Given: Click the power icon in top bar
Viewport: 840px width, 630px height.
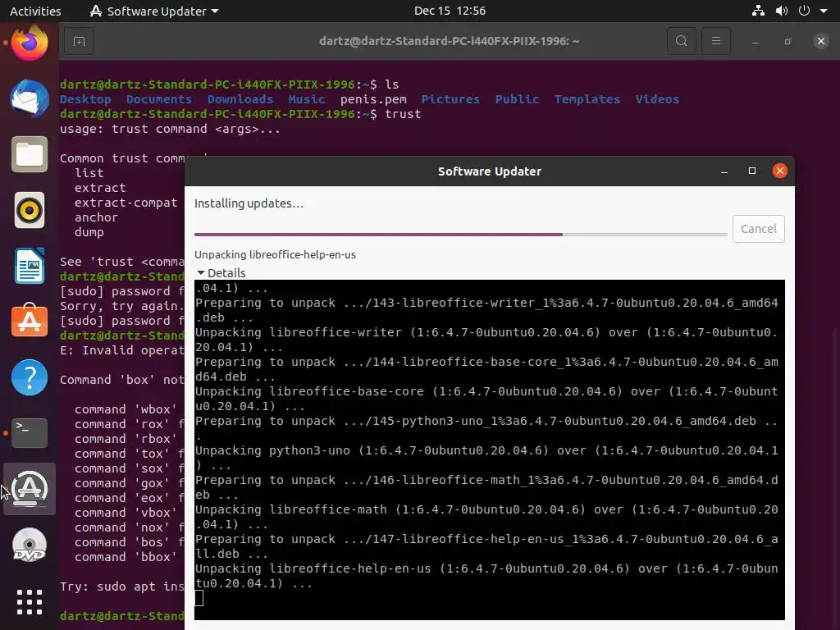Looking at the screenshot, I should tap(804, 11).
